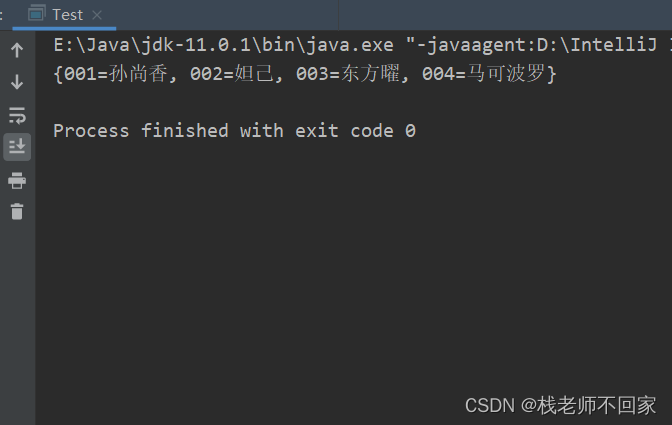Toggle the Soft-Wrap console icon
The height and width of the screenshot is (425, 672).
point(17,115)
